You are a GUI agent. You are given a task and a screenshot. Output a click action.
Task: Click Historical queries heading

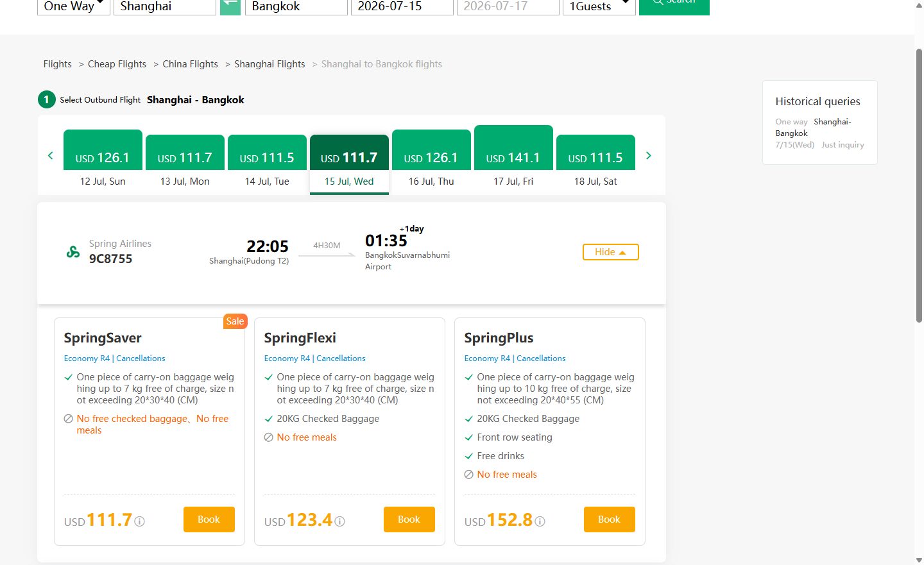point(817,101)
